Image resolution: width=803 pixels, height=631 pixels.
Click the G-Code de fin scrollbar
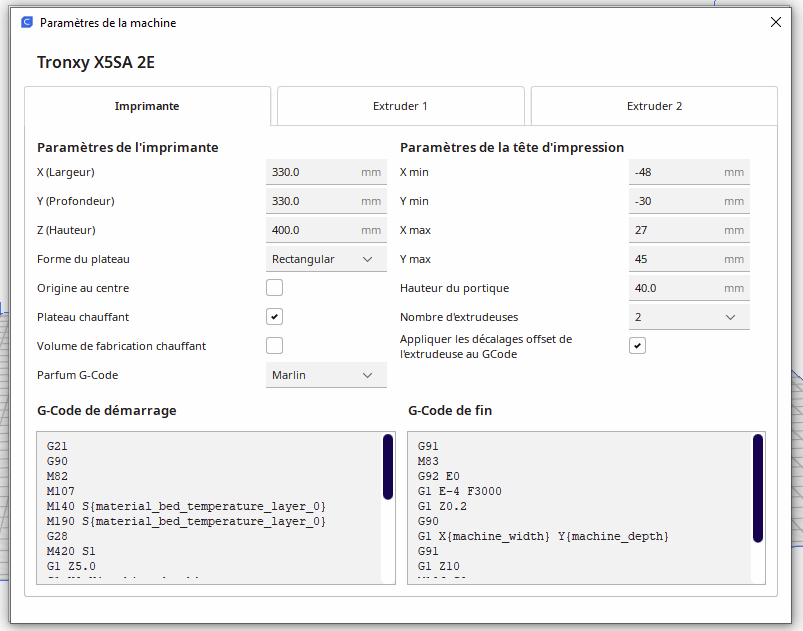(x=758, y=488)
